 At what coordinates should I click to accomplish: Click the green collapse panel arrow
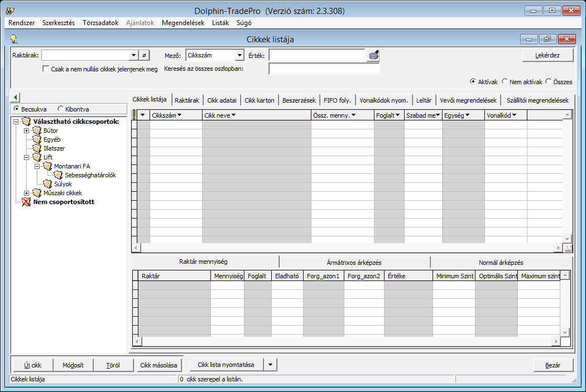pos(15,97)
